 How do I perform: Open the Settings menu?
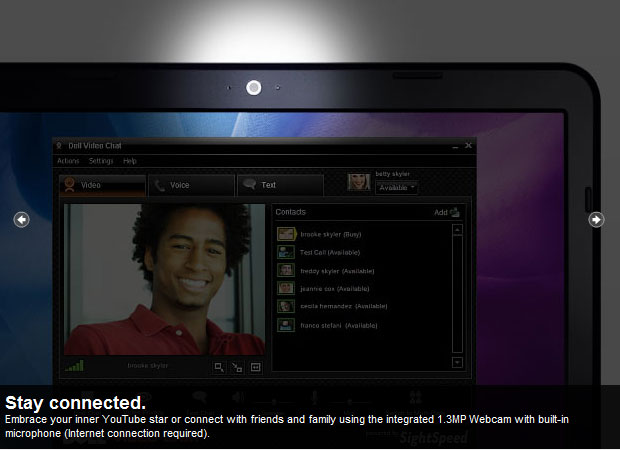[x=101, y=161]
